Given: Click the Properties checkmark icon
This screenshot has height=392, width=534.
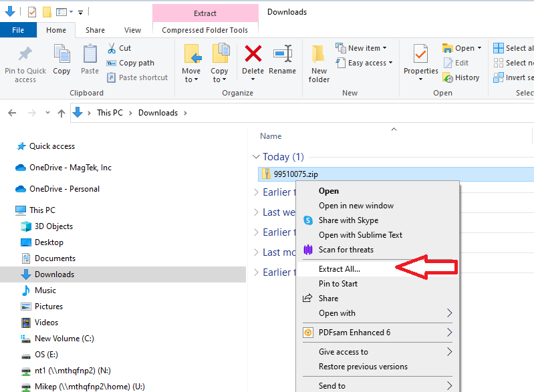Looking at the screenshot, I should pos(420,54).
